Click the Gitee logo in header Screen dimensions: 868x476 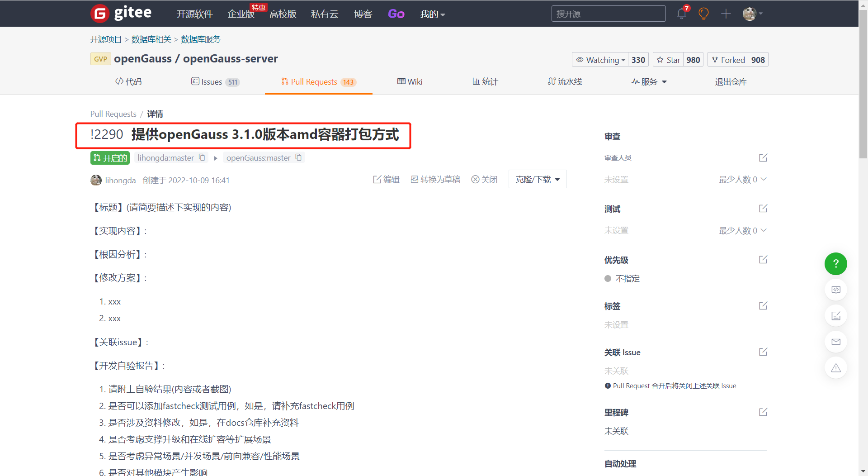121,14
